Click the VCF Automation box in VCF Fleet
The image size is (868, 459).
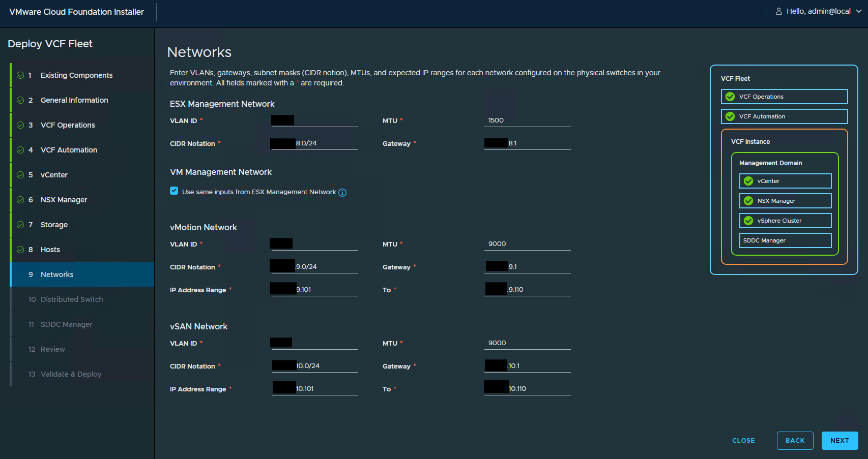tap(784, 116)
